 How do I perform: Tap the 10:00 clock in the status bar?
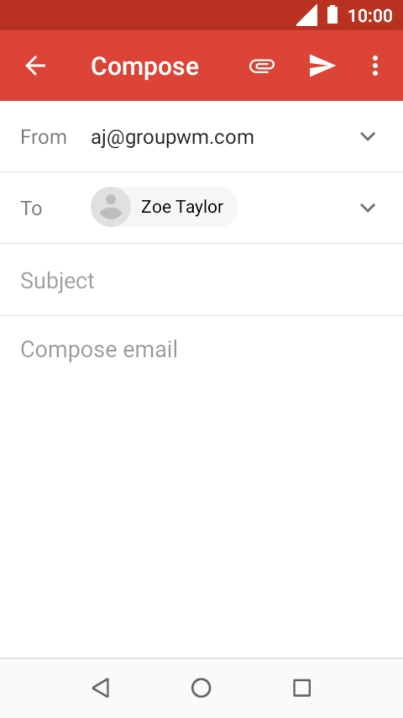click(x=370, y=16)
